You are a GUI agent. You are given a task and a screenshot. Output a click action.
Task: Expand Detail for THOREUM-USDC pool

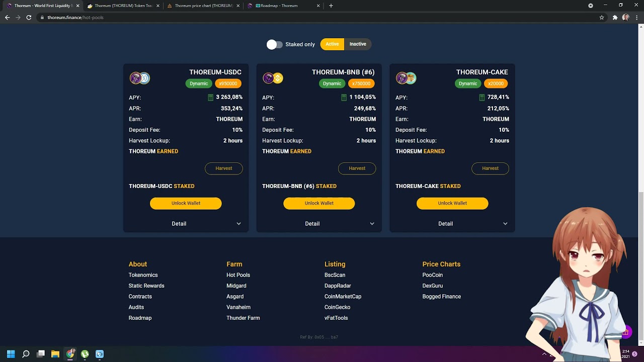tap(186, 224)
